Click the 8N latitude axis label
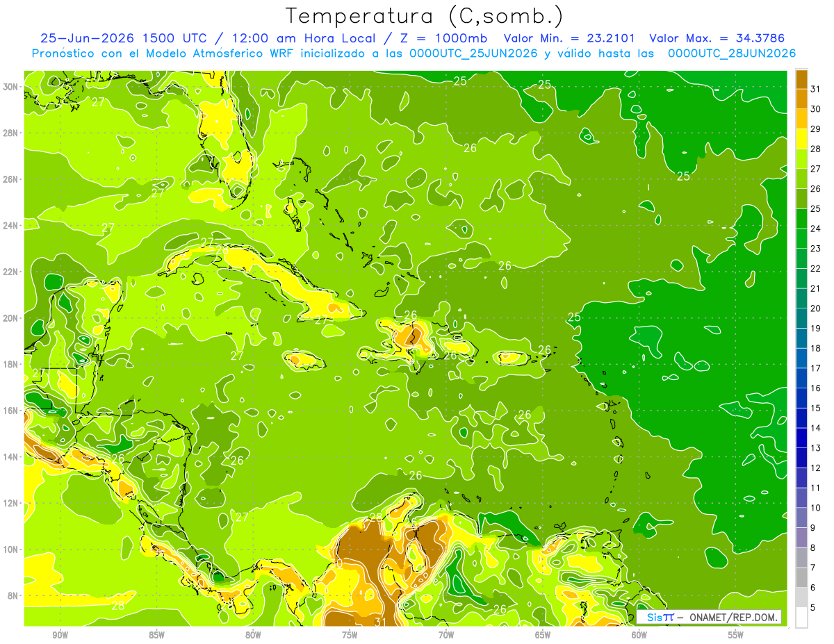This screenshot has height=644, width=834. tap(13, 595)
